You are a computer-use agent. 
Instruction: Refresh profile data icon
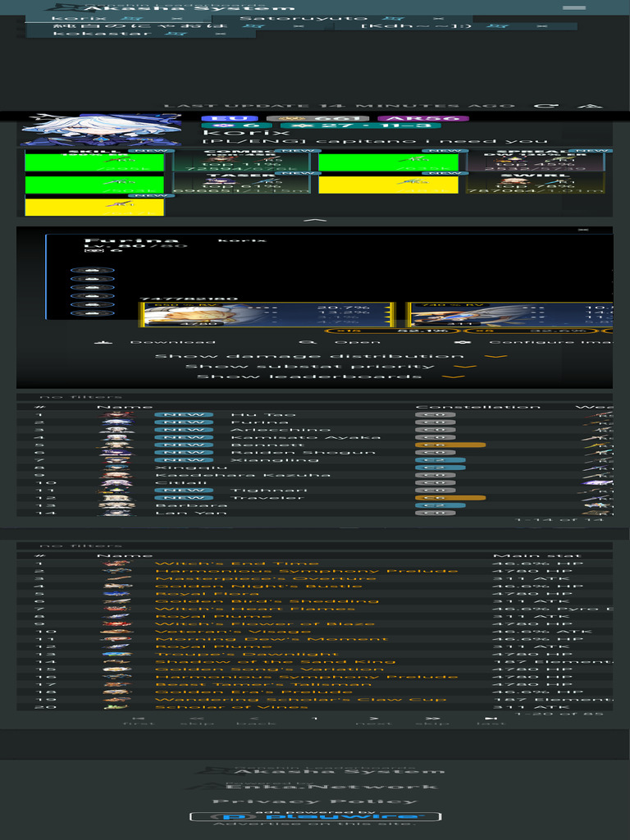[x=546, y=106]
